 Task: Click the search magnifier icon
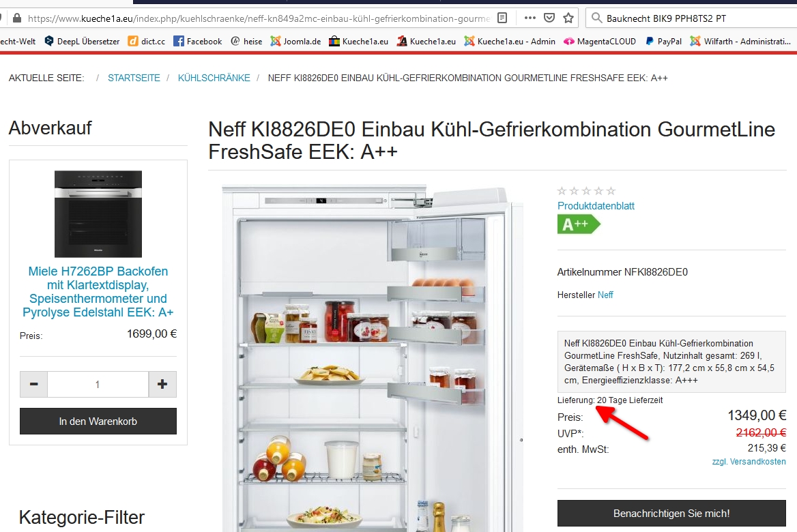(x=597, y=18)
